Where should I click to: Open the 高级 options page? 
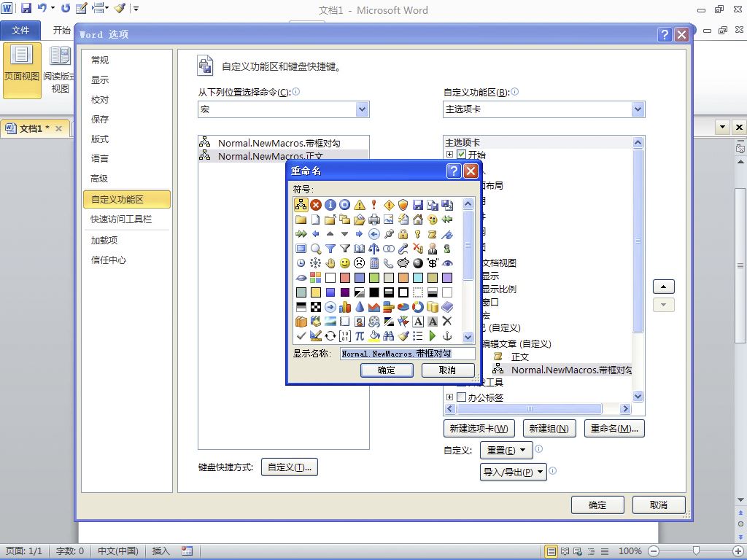tap(99, 179)
